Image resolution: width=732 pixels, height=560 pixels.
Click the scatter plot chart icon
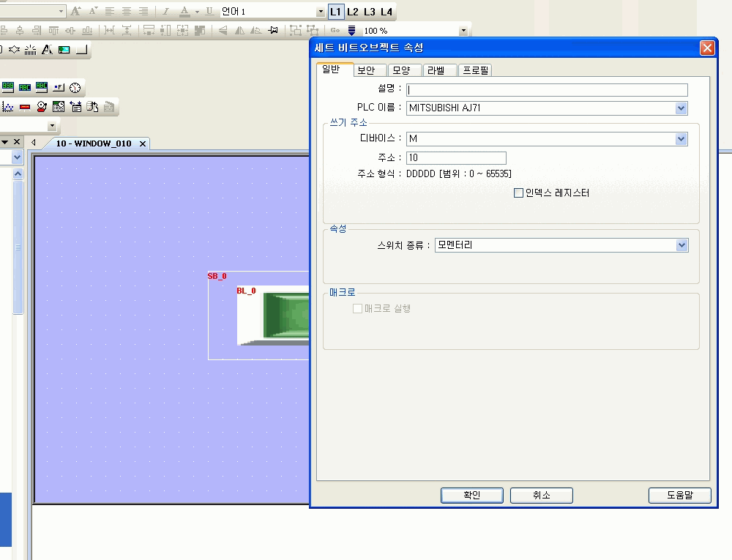pyautogui.click(x=8, y=107)
